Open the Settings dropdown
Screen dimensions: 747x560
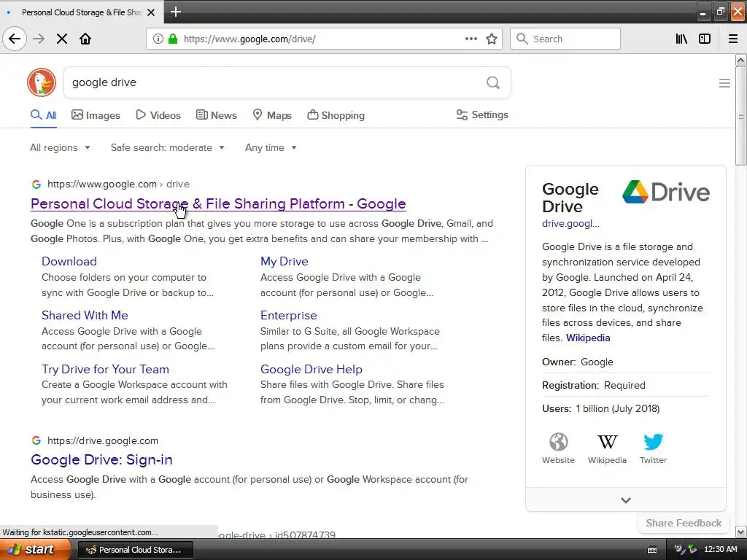pyautogui.click(x=482, y=114)
